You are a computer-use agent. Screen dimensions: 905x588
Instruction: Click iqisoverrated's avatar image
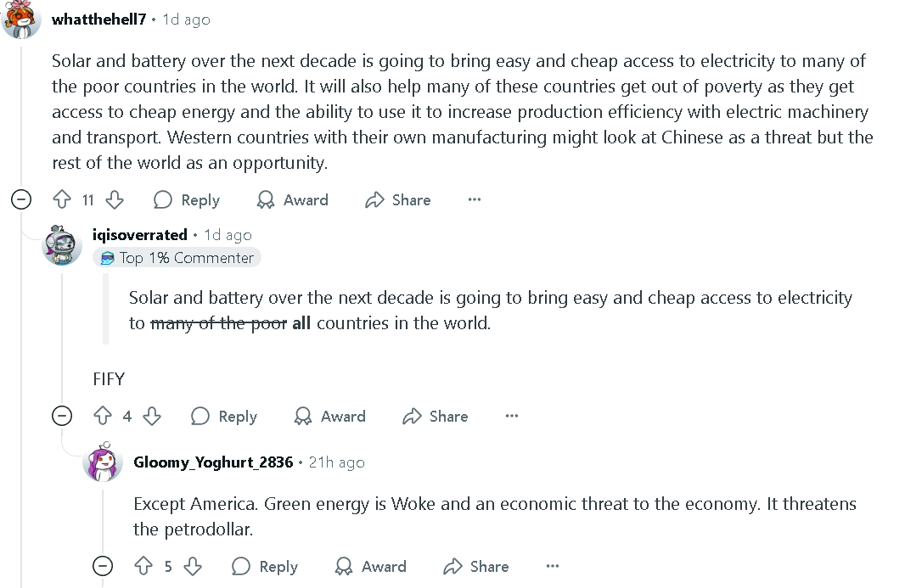click(62, 245)
